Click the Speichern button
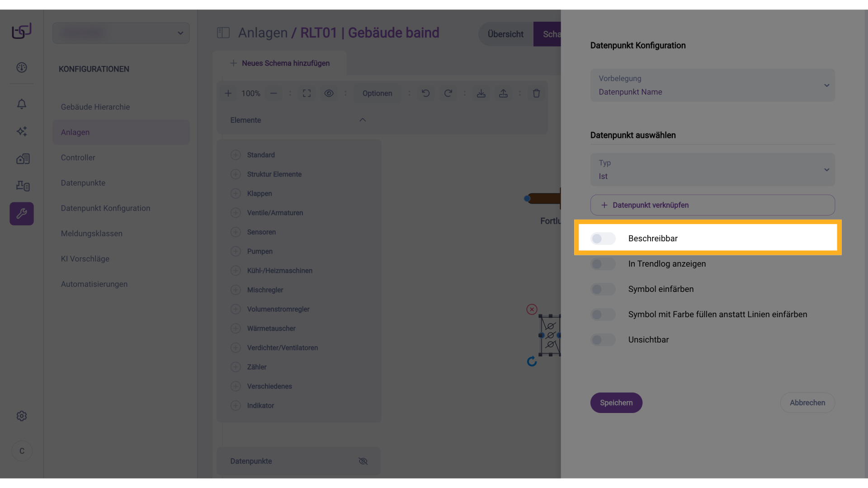This screenshot has width=868, height=488. [x=616, y=403]
